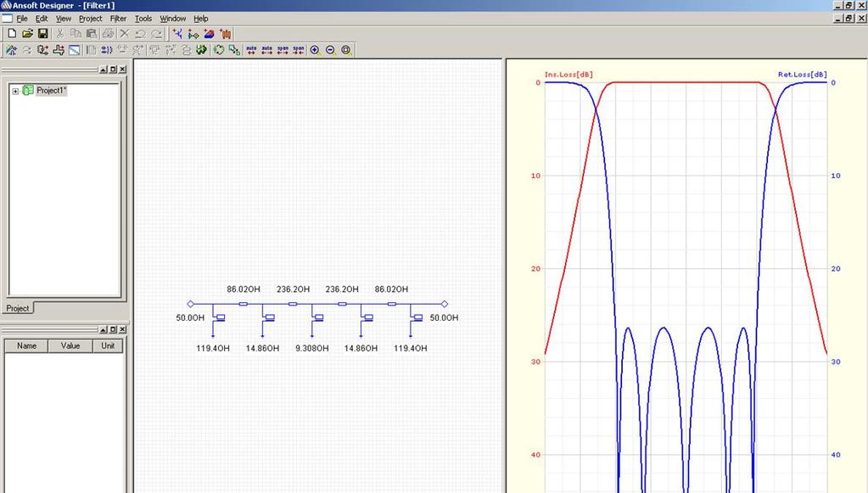Screen dimensions: 868x493
Task: Click the Copy icon in the toolbar
Action: (76, 34)
